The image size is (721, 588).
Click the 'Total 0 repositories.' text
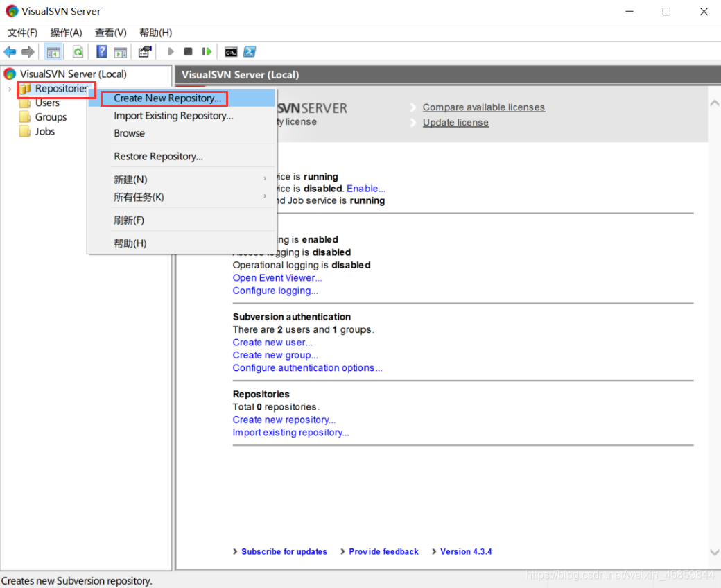tap(276, 407)
